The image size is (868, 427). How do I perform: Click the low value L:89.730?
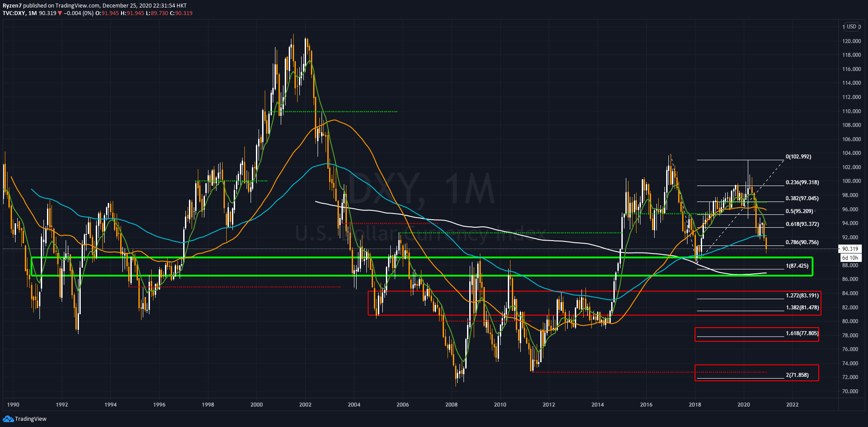pos(157,13)
